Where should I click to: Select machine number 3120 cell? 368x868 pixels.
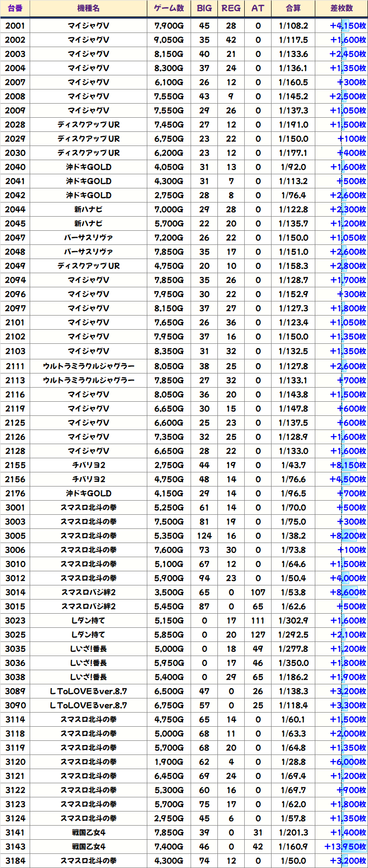coord(15,762)
